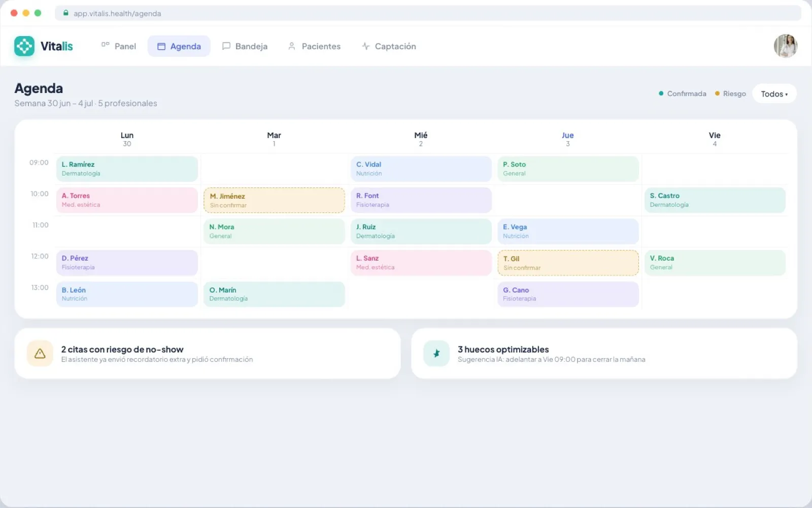Click 'Semana 30 jun – 4 jul' subtitle
Viewport: 812px width, 508px height.
click(x=86, y=103)
